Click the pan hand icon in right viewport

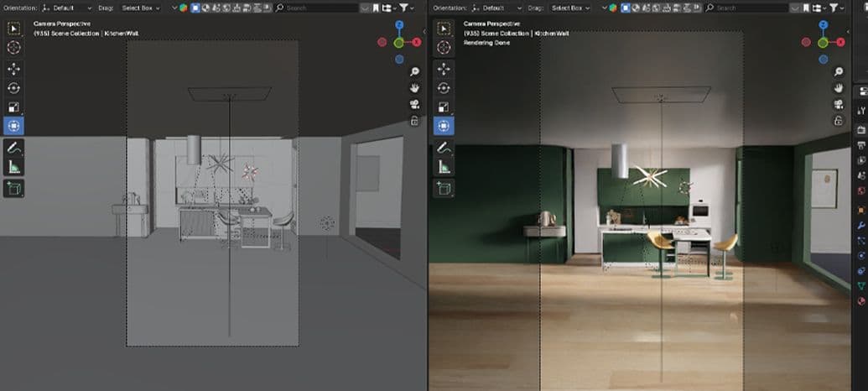(839, 88)
